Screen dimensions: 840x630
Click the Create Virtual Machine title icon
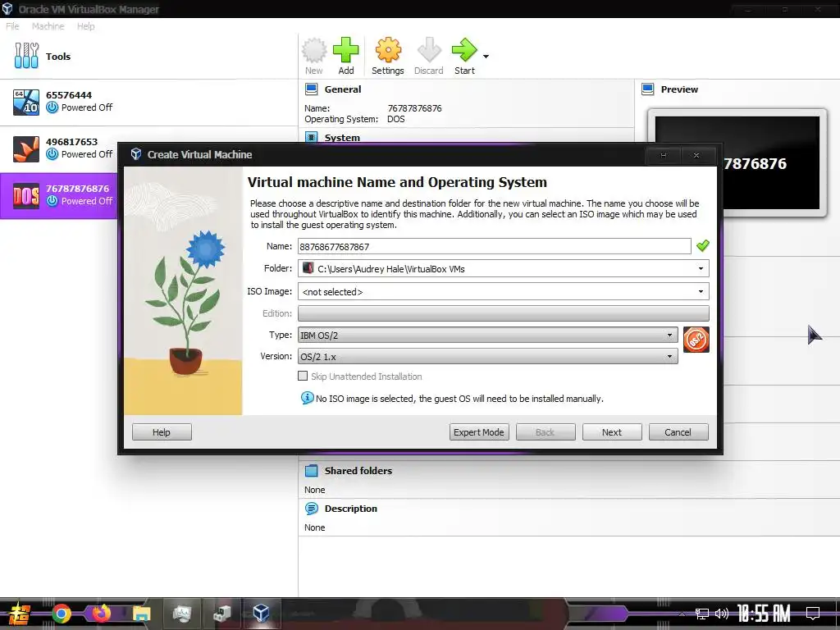[136, 154]
